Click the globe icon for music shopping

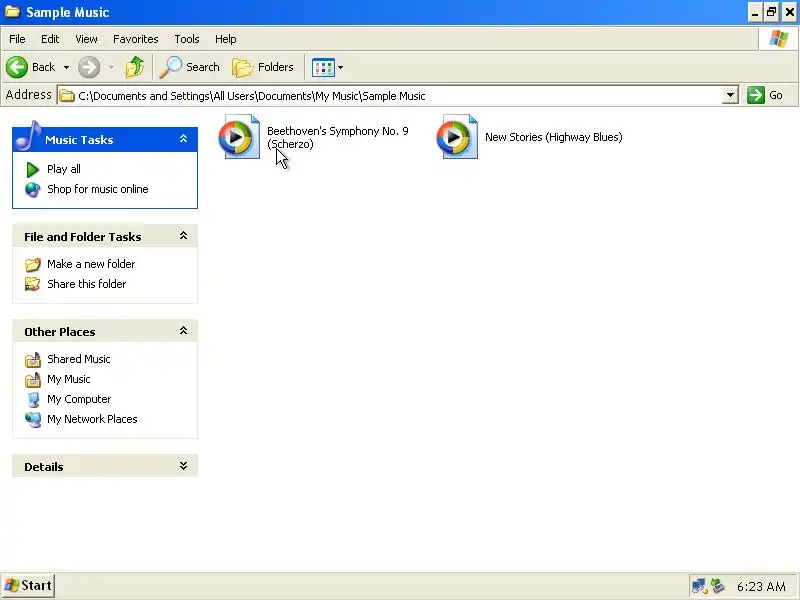(x=33, y=190)
